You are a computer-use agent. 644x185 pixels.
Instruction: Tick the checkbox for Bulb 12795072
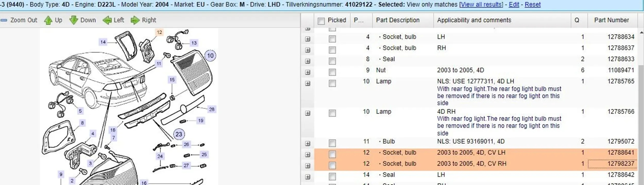click(x=332, y=143)
